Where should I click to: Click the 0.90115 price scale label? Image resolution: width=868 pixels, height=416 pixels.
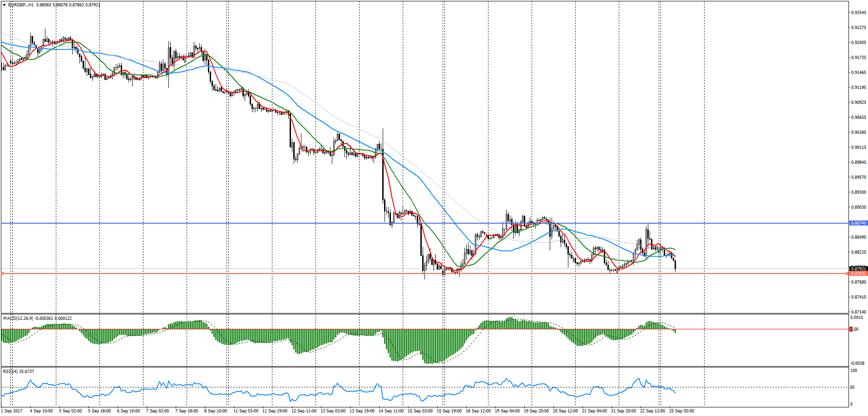pyautogui.click(x=858, y=147)
